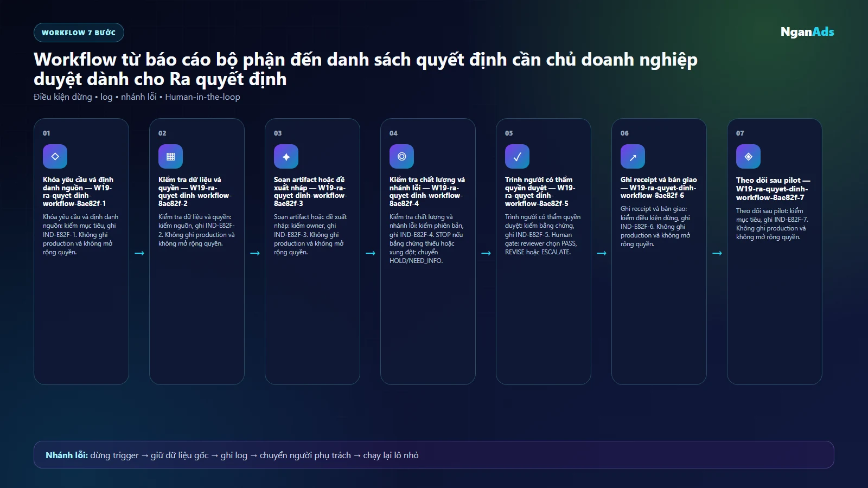Click description mentioning IND-E82F-7
This screenshot has width=868, height=488.
772,224
